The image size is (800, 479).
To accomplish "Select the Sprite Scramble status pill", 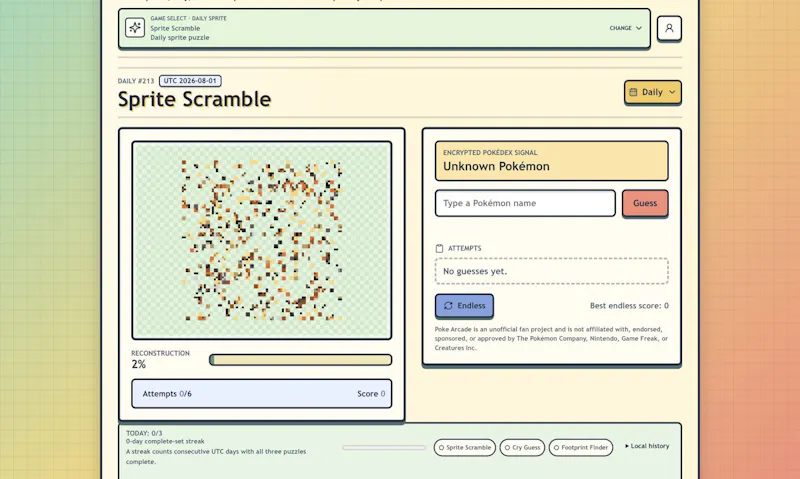I will pyautogui.click(x=465, y=447).
